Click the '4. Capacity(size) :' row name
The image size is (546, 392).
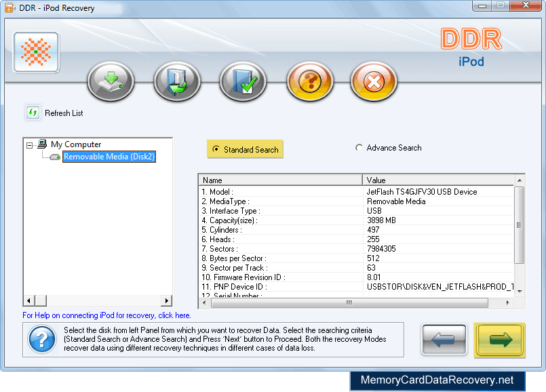[x=229, y=220]
